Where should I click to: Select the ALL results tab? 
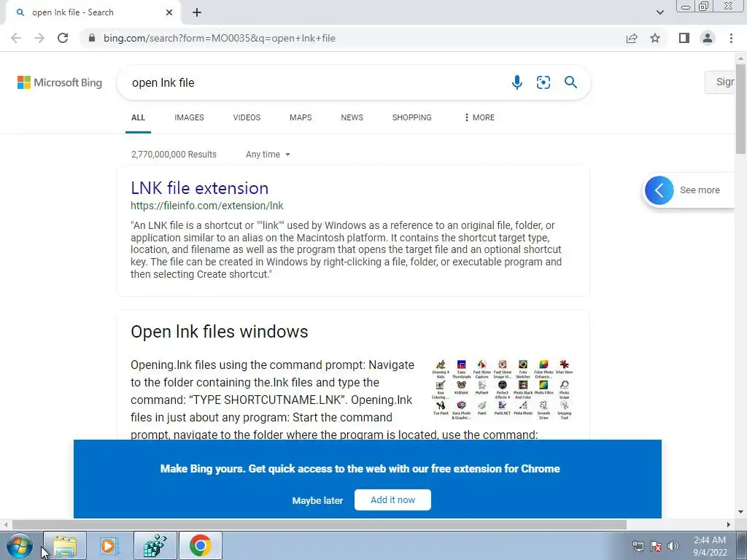tap(138, 117)
